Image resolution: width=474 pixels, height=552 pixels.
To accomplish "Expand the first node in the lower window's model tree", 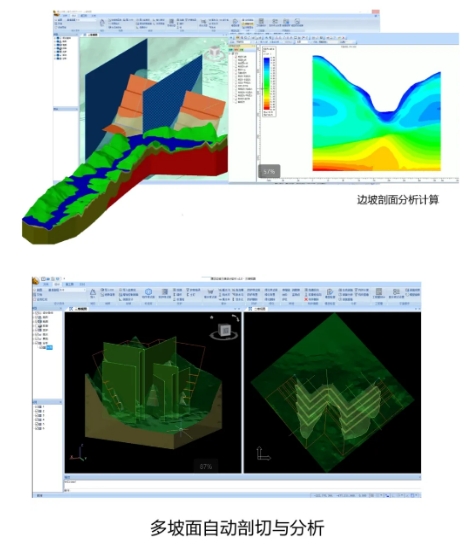I will click(x=34, y=313).
